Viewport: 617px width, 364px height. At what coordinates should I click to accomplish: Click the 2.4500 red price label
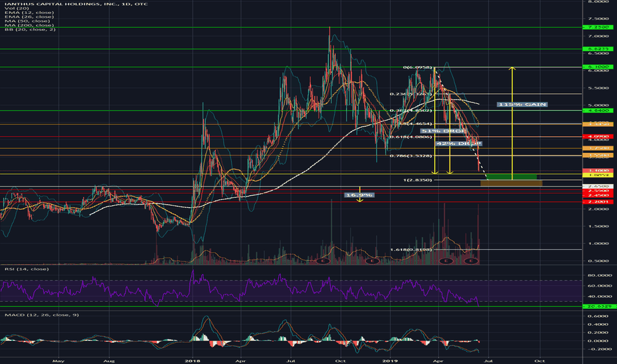pyautogui.click(x=598, y=195)
